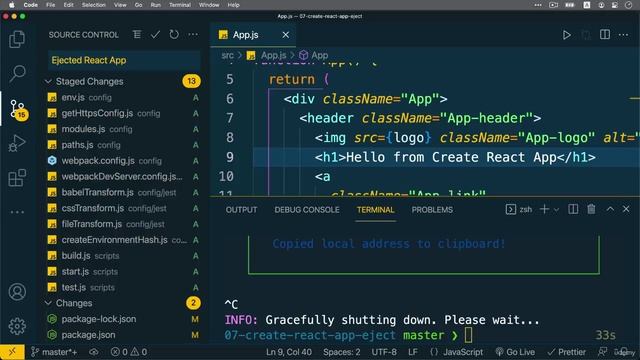Show additional activity bar views ellipsis

[x=17, y=212]
